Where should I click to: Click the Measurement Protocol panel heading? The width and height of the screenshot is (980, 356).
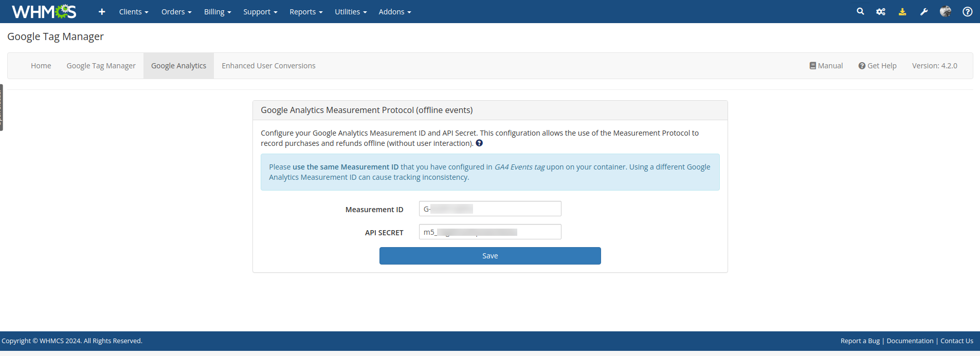click(x=367, y=110)
